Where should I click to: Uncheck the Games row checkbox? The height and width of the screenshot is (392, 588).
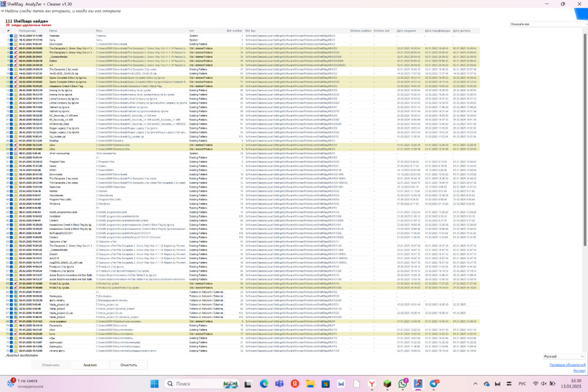click(x=11, y=191)
